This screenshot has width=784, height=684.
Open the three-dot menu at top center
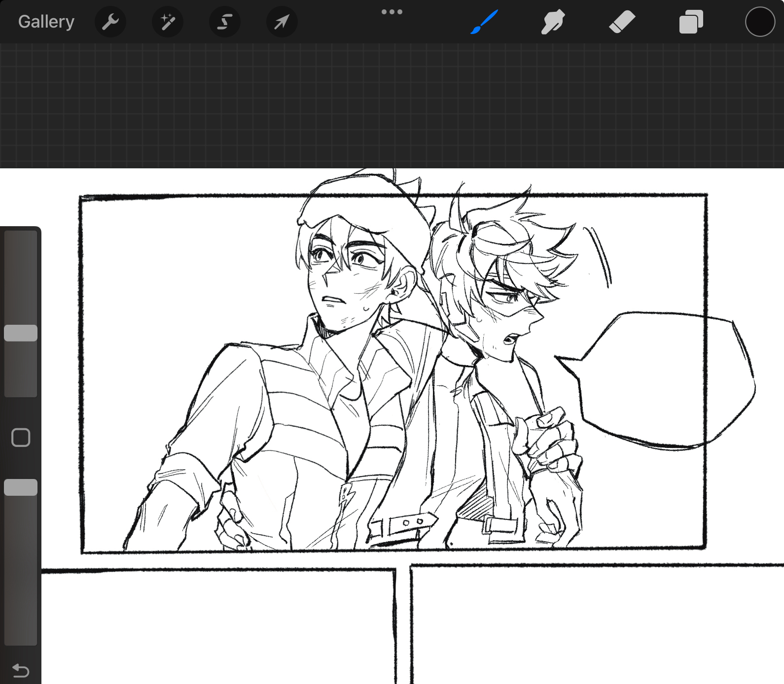[392, 12]
